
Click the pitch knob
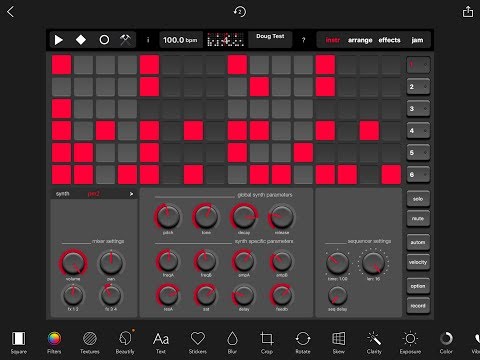tap(168, 217)
